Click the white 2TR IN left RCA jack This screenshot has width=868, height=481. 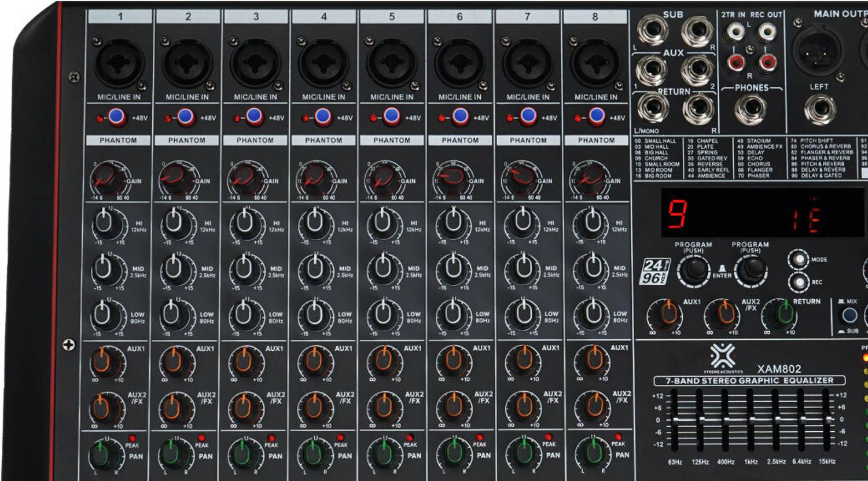click(x=735, y=32)
